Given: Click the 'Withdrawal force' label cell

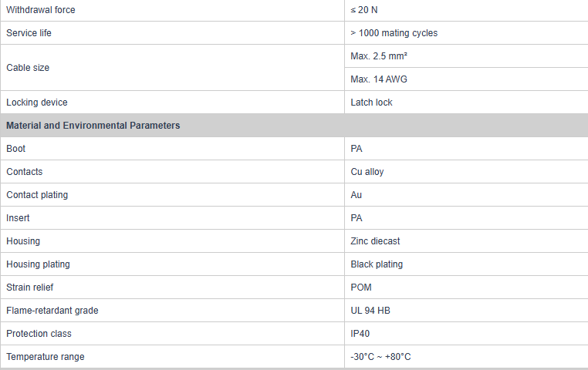Looking at the screenshot, I should pyautogui.click(x=41, y=10).
